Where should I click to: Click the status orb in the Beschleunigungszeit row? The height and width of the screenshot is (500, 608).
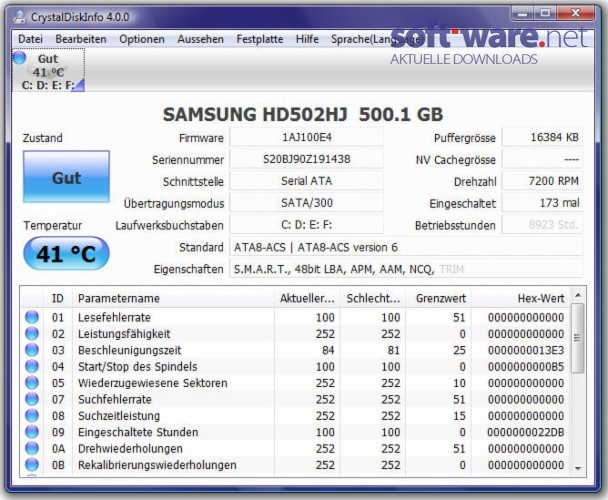point(32,349)
